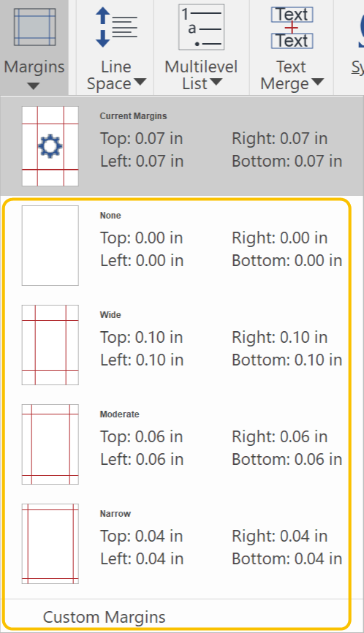The height and width of the screenshot is (633, 364).
Task: Click the Current Margins 0.07 in entry
Action: [182, 146]
